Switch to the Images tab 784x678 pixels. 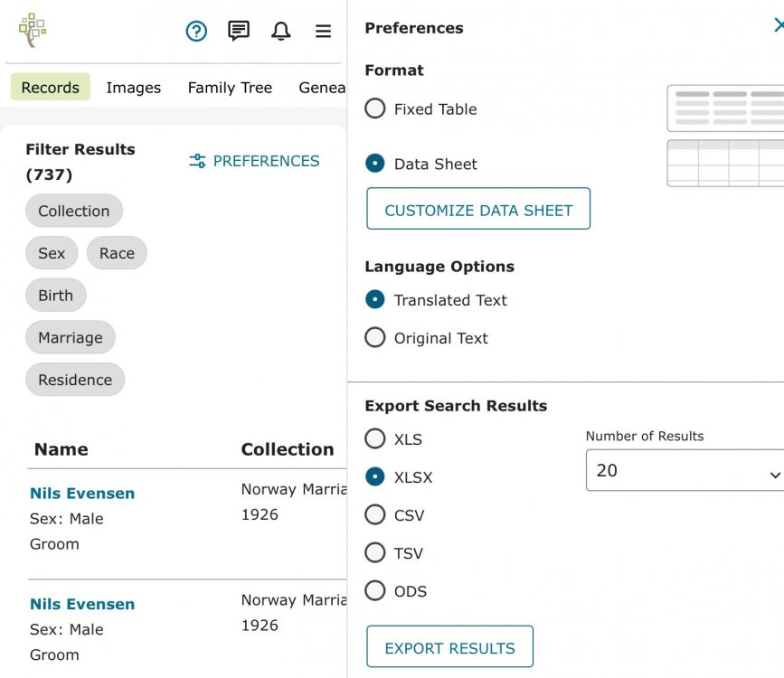133,88
